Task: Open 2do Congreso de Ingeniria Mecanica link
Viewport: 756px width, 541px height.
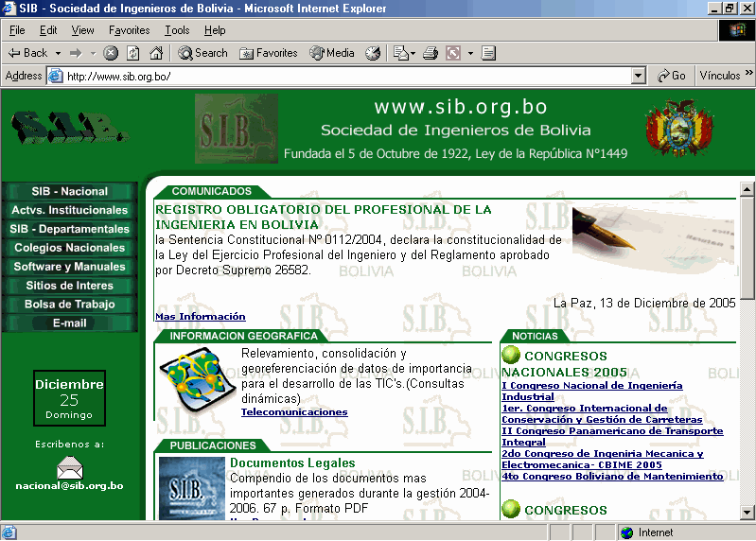Action: 603,459
